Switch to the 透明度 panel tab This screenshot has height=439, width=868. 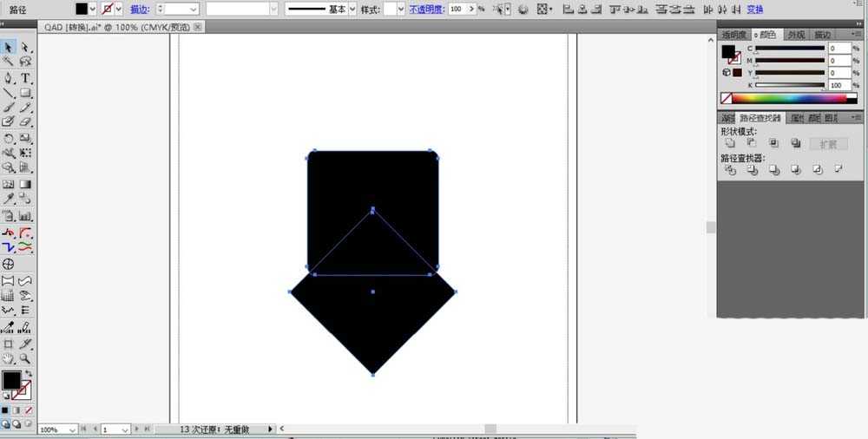click(x=734, y=35)
